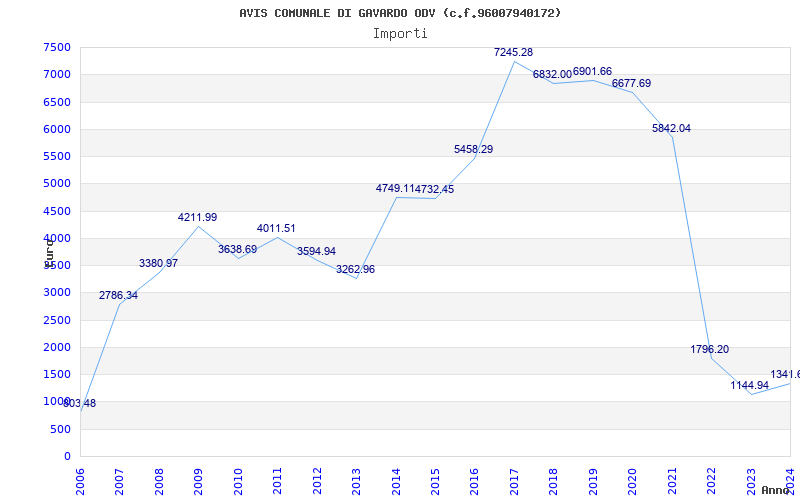Screen dimensions: 800x500
Task: Click the 6000 y-axis tick label
Action: pos(57,129)
